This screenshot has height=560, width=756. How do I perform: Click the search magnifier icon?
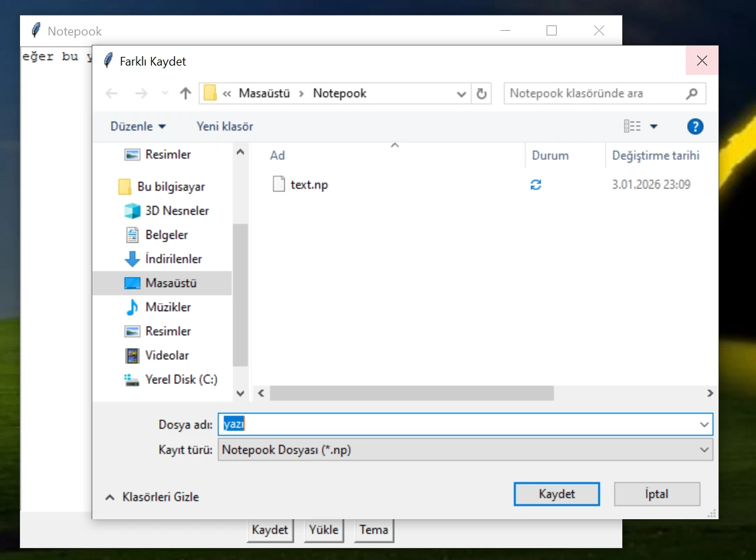[x=692, y=94]
